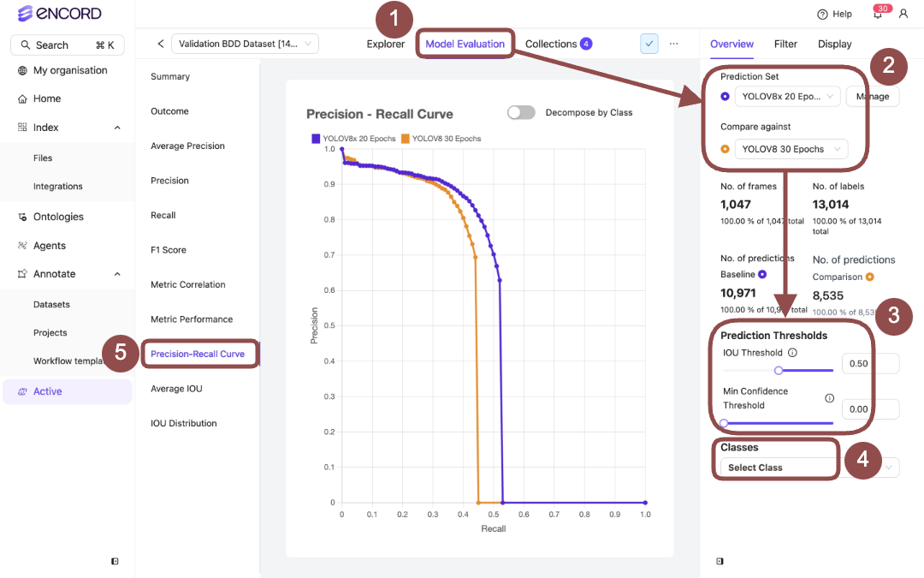Click Min Confidence Threshold info icon
924x578 pixels.
[829, 398]
